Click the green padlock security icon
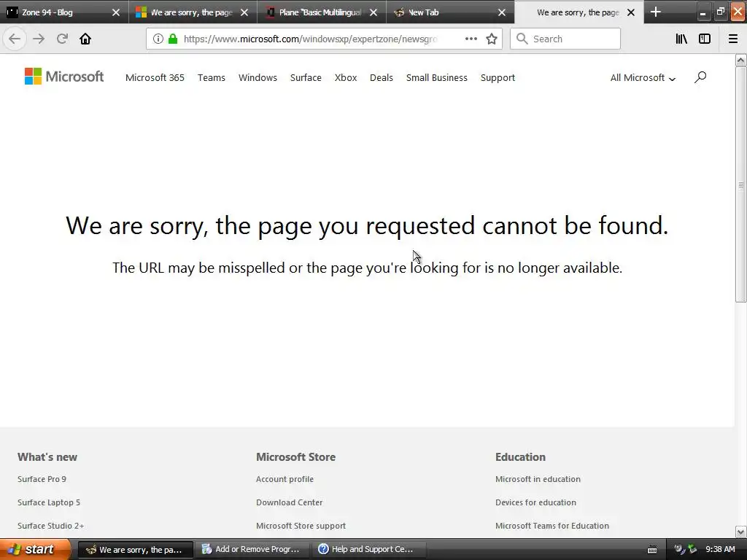 tap(173, 39)
